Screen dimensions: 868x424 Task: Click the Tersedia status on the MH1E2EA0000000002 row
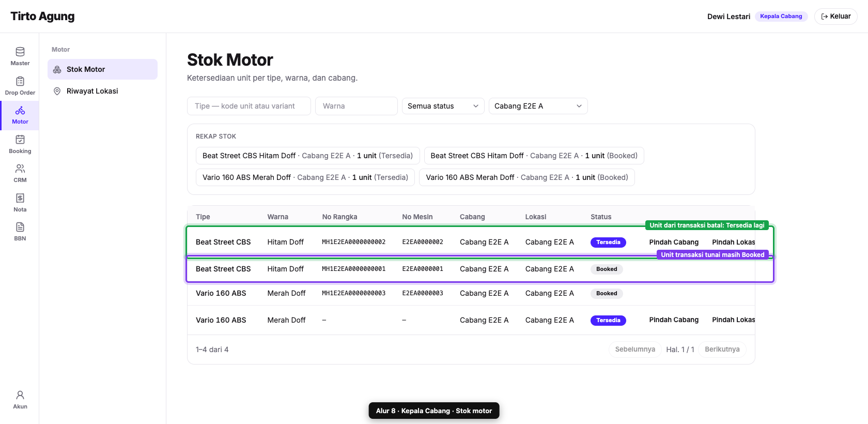point(608,242)
